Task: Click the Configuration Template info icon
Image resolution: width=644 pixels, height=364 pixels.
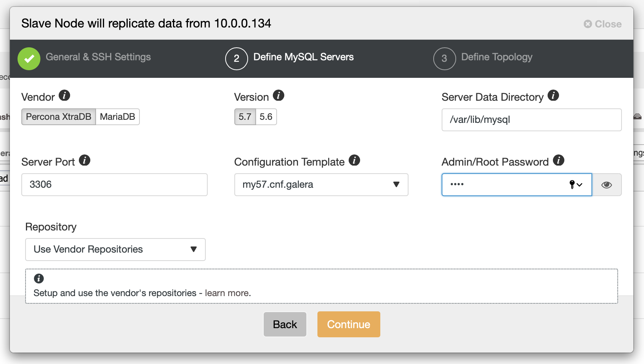Action: coord(354,160)
